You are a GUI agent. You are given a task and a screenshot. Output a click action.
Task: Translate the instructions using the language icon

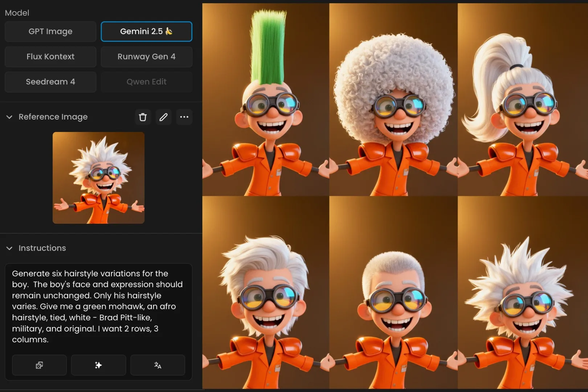click(x=158, y=365)
